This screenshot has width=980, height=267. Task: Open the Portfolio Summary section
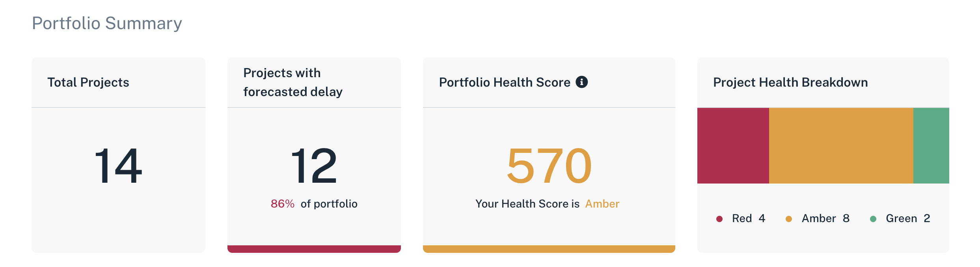click(x=107, y=23)
